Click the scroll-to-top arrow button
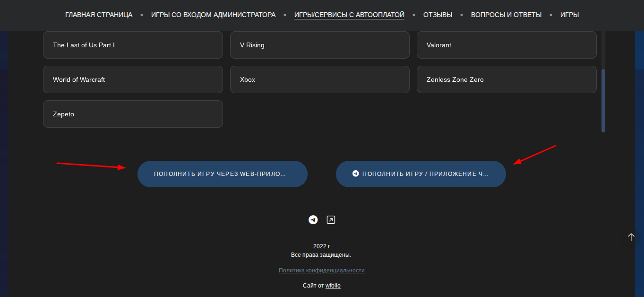The height and width of the screenshot is (297, 644). pyautogui.click(x=631, y=237)
